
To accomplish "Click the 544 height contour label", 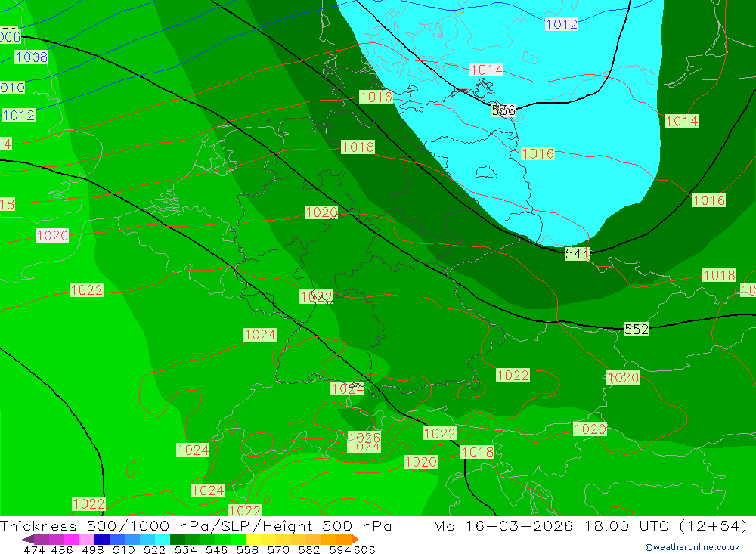I will click(x=577, y=254).
